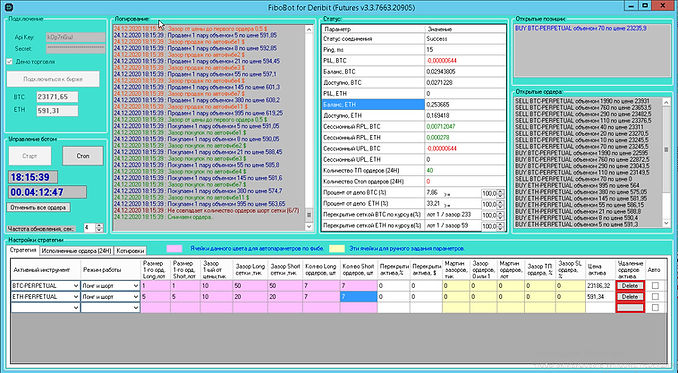This screenshot has width=678, height=373.
Task: Click Отменить все ордера button
Action: tap(38, 207)
